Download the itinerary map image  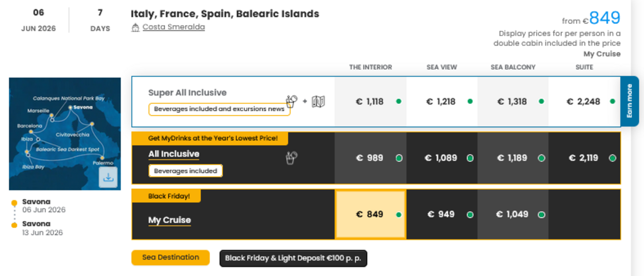[108, 177]
